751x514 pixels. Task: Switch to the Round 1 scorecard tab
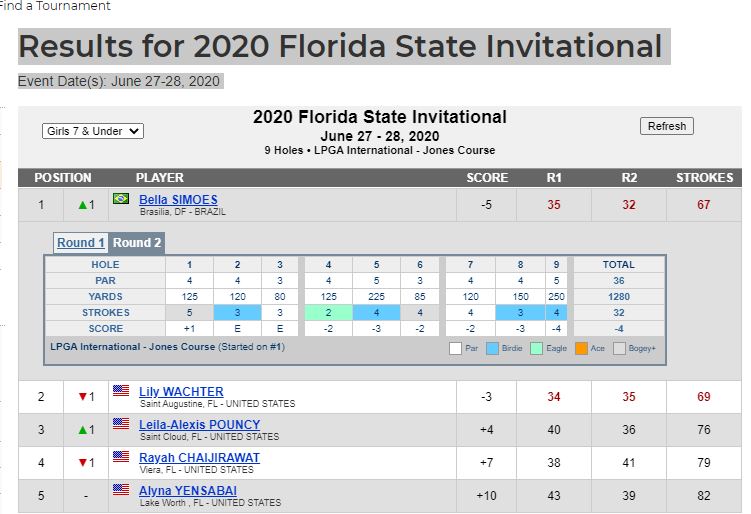tap(80, 243)
